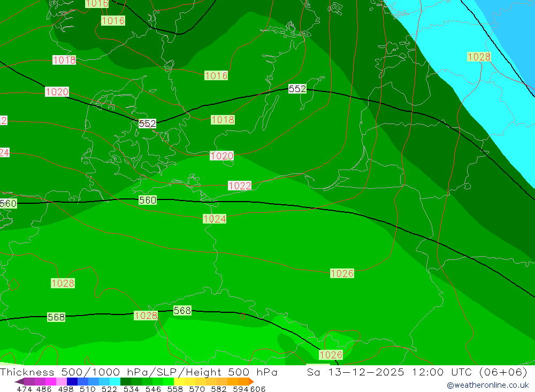Screen dimensions: 535x392
Task: Click the 'Sa 13-12-2025 12:00 UTC (06+06)' timestamp
Action: pos(417,372)
